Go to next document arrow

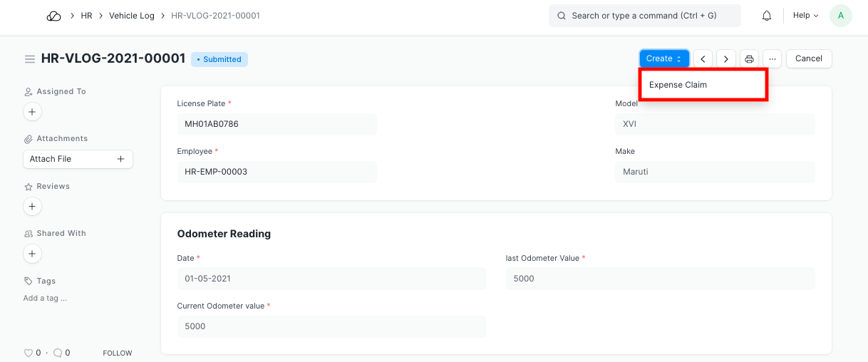click(x=726, y=59)
